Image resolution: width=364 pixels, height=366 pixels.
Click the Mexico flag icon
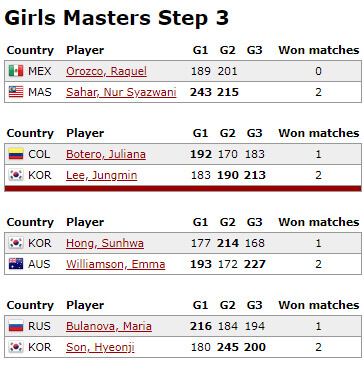[16, 71]
